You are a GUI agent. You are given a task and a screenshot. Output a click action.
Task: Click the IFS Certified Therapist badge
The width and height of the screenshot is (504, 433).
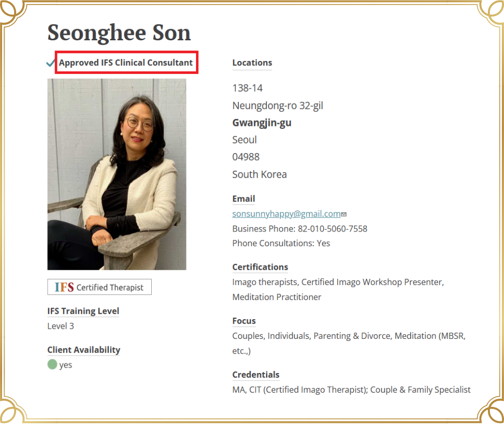(99, 287)
